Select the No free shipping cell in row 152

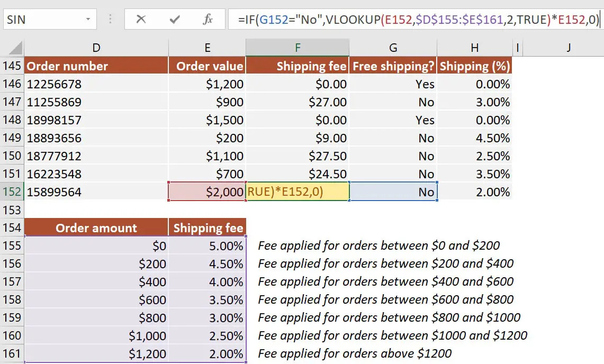(x=393, y=192)
